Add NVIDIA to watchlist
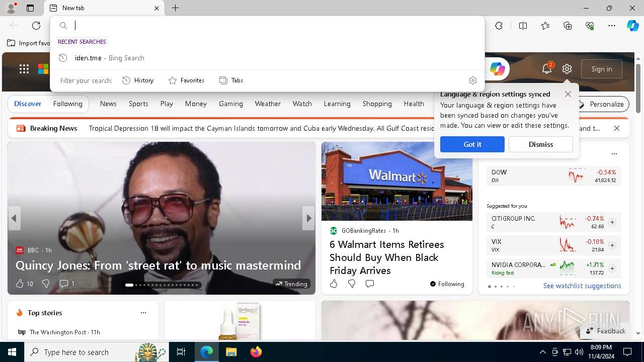The width and height of the screenshot is (644, 362). point(612,268)
